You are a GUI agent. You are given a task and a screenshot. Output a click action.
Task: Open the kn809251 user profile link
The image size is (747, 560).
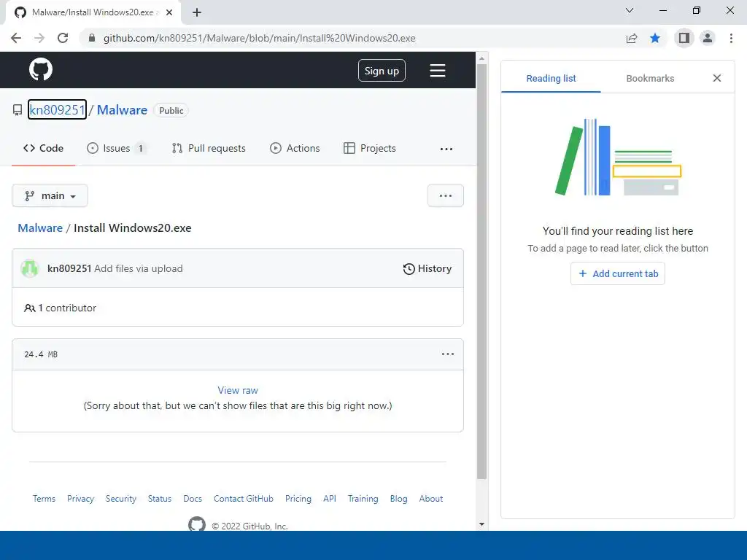(x=57, y=109)
